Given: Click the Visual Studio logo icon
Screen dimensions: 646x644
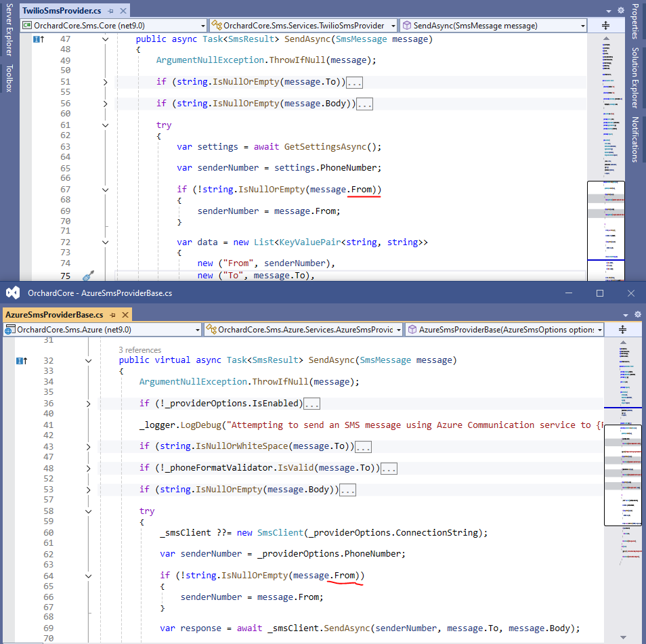Looking at the screenshot, I should [x=13, y=293].
